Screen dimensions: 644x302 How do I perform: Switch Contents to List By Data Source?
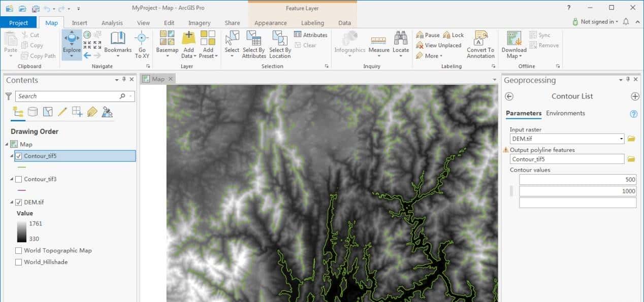[33, 112]
